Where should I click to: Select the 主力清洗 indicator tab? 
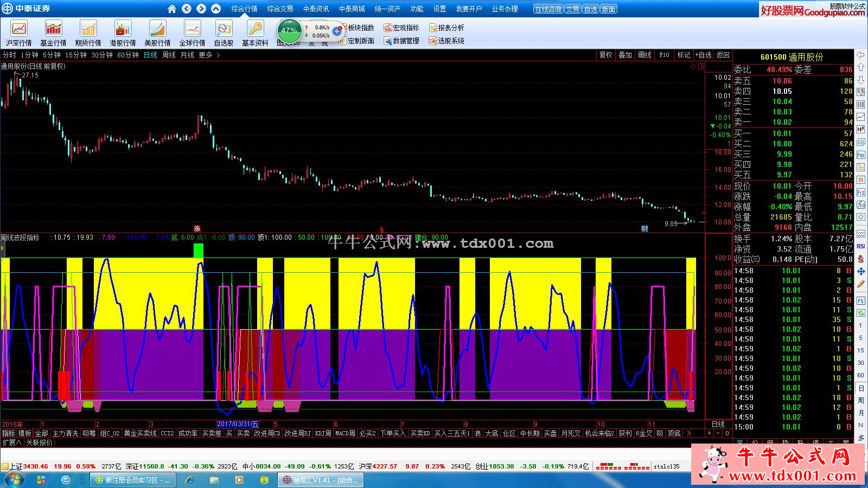coord(65,433)
